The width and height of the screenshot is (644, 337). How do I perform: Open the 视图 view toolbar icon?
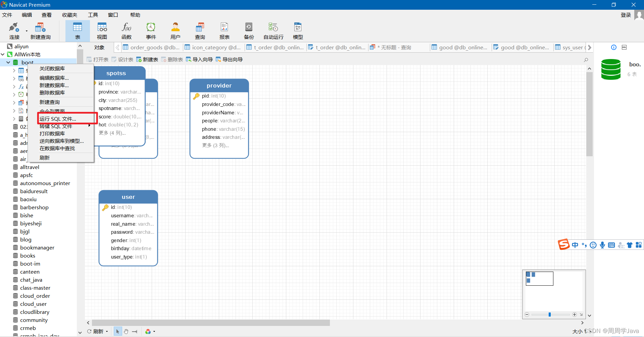(x=102, y=31)
